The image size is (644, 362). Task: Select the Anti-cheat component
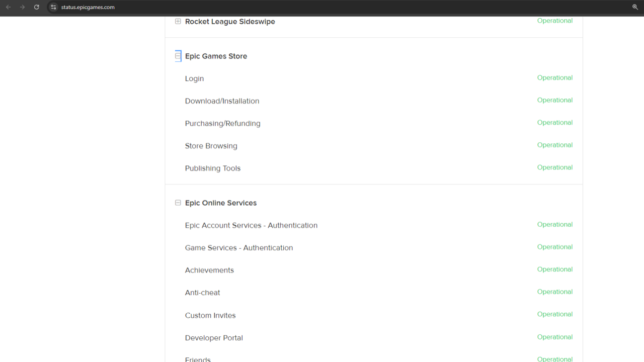[202, 293]
